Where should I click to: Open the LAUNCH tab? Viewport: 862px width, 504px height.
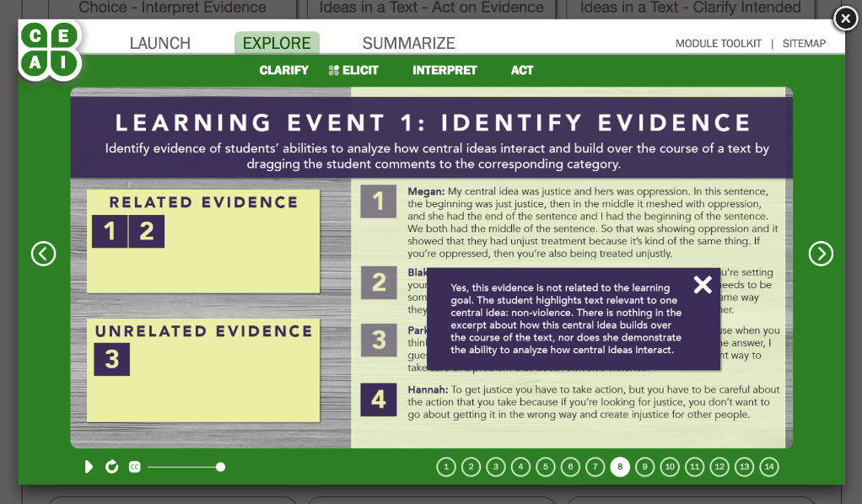[159, 43]
